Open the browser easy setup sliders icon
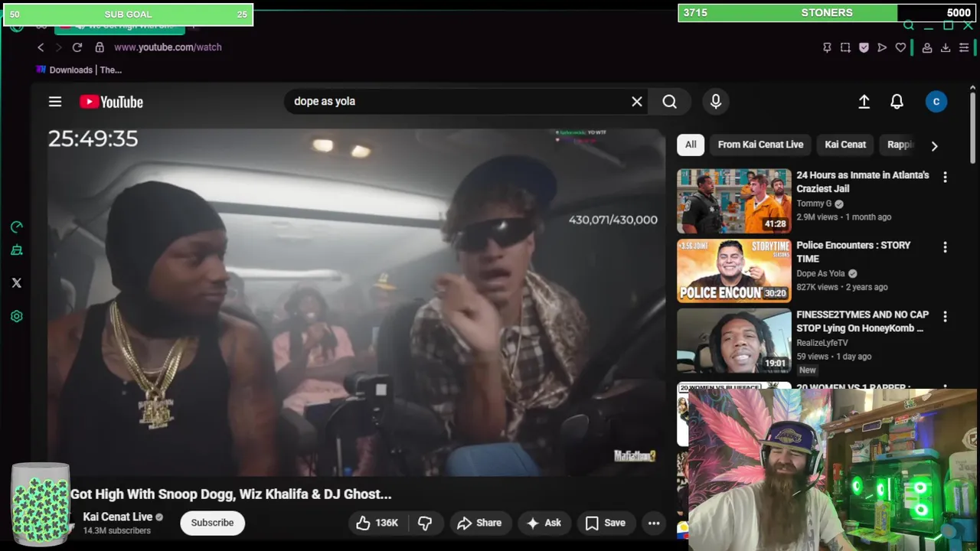This screenshot has width=980, height=551. click(964, 47)
